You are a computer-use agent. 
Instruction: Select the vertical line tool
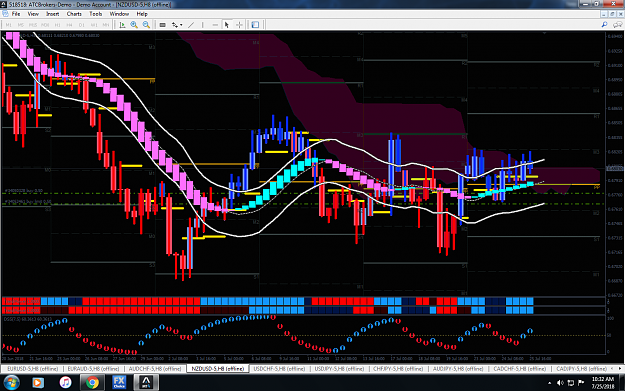point(202,25)
